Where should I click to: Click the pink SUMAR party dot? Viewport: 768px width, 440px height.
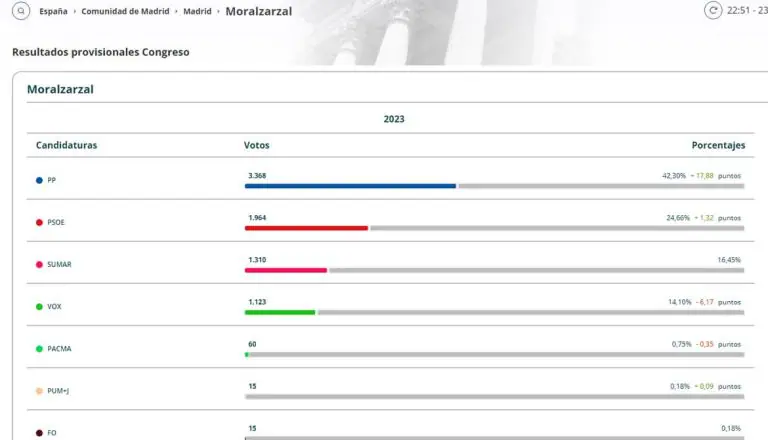click(39, 265)
